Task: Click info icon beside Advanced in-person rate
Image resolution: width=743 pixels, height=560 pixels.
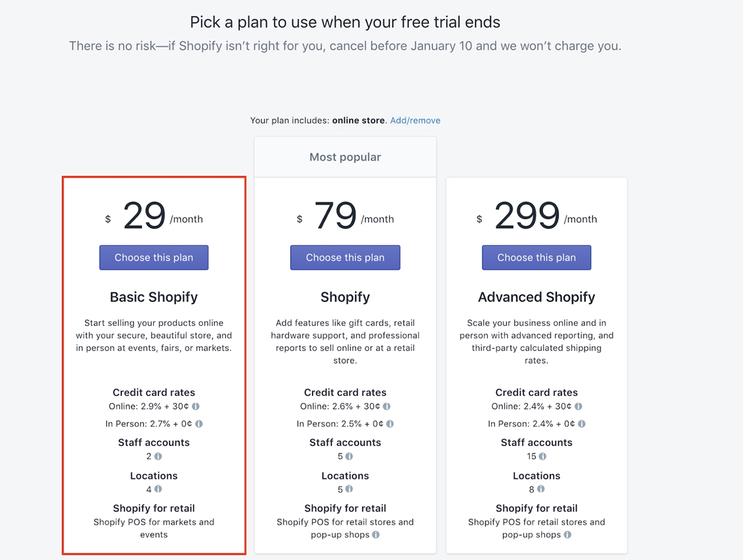Action: pyautogui.click(x=581, y=424)
